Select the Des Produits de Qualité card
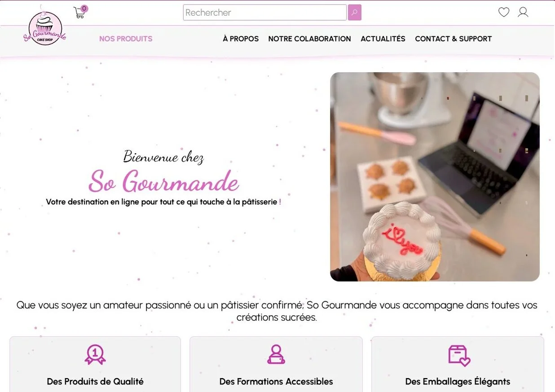Image resolution: width=555 pixels, height=392 pixels. 95,364
